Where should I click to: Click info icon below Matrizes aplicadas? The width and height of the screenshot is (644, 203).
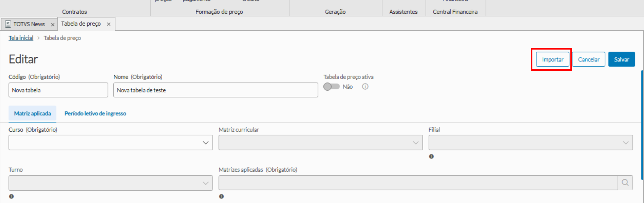(x=222, y=197)
